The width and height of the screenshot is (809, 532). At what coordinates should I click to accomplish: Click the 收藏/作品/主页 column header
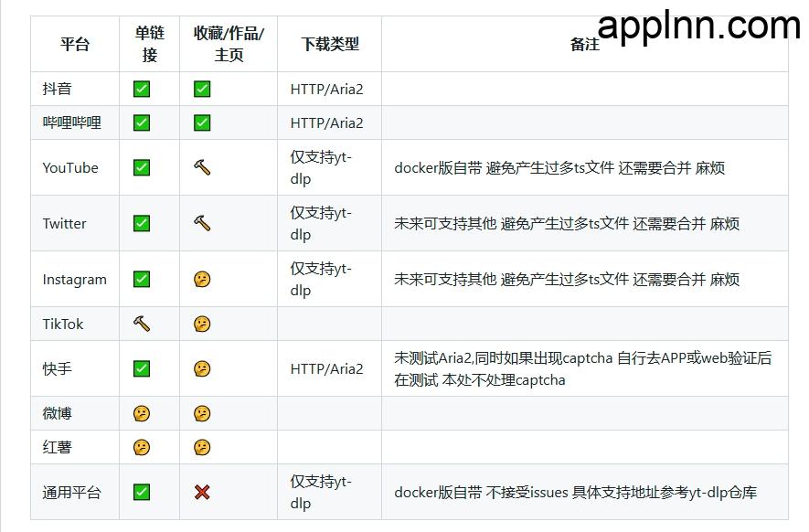pyautogui.click(x=229, y=44)
